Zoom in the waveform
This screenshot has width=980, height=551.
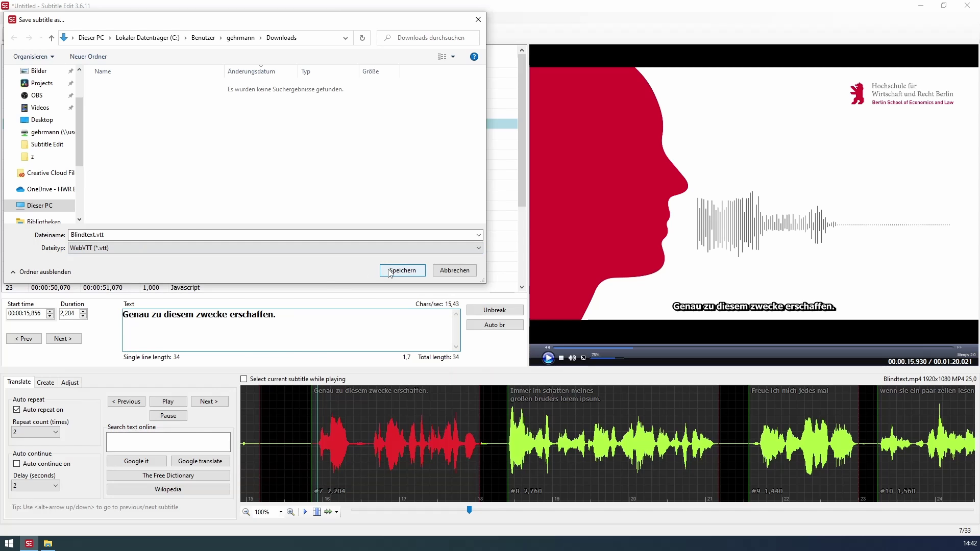pos(290,512)
